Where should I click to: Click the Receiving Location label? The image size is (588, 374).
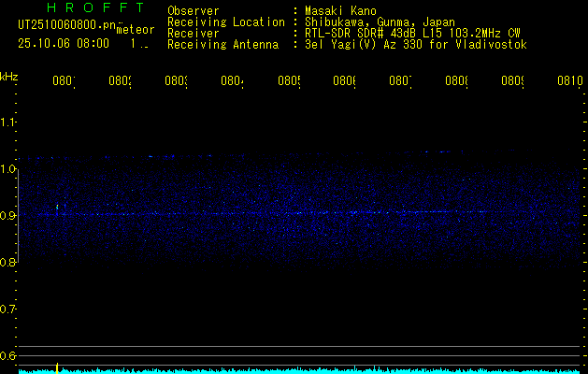tap(225, 22)
